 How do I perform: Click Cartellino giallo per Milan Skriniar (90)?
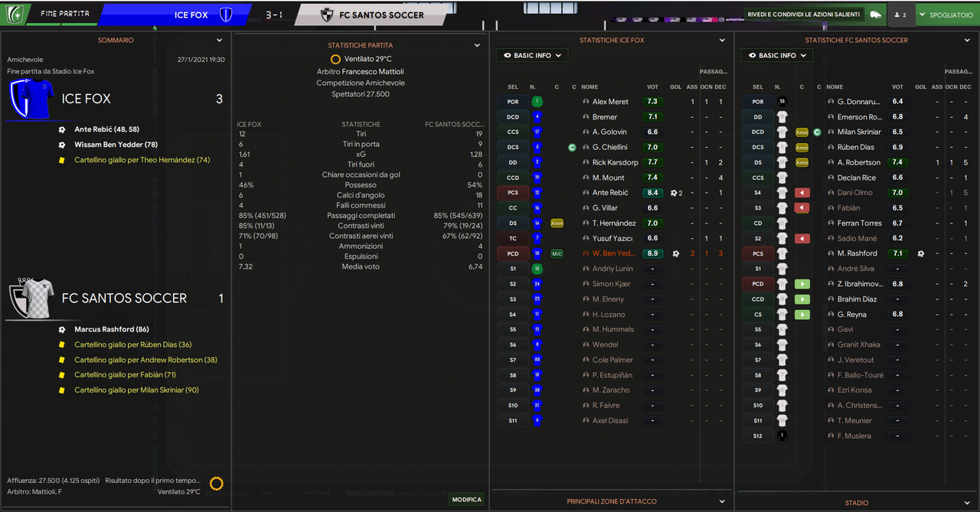tap(136, 390)
